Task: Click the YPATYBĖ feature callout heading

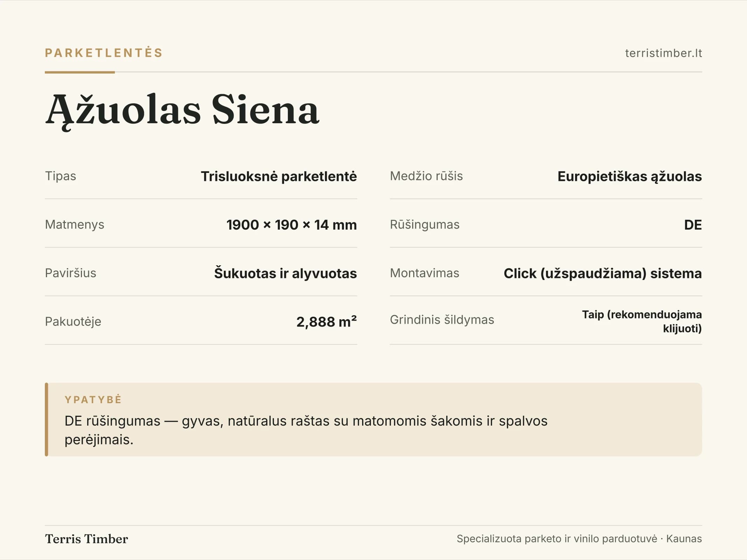Action: [93, 399]
